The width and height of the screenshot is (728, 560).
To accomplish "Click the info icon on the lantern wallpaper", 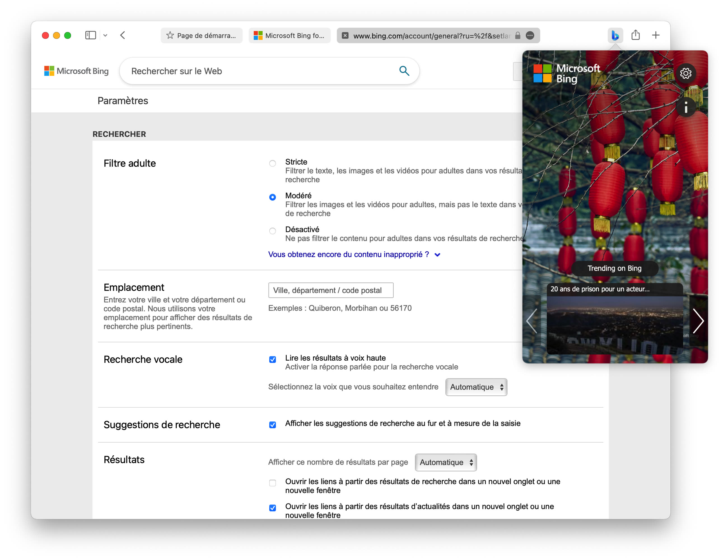I will tap(686, 107).
